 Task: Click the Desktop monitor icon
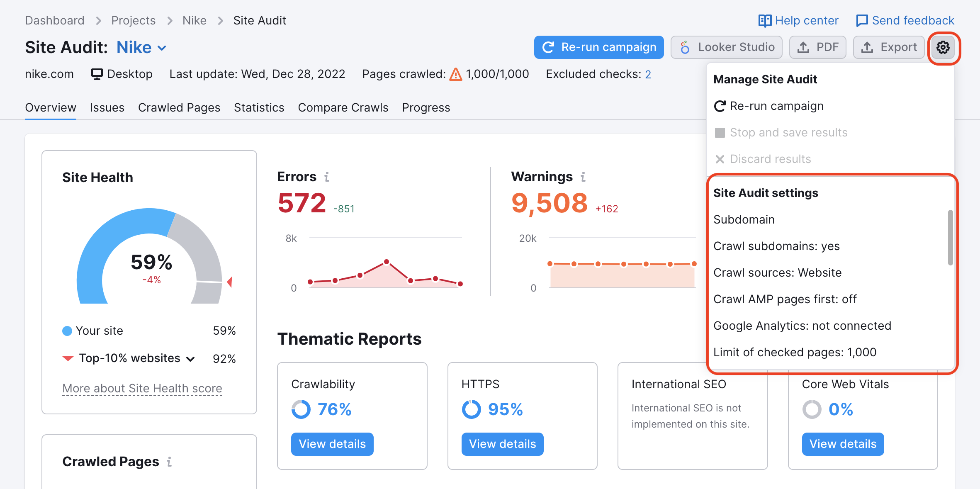click(97, 74)
